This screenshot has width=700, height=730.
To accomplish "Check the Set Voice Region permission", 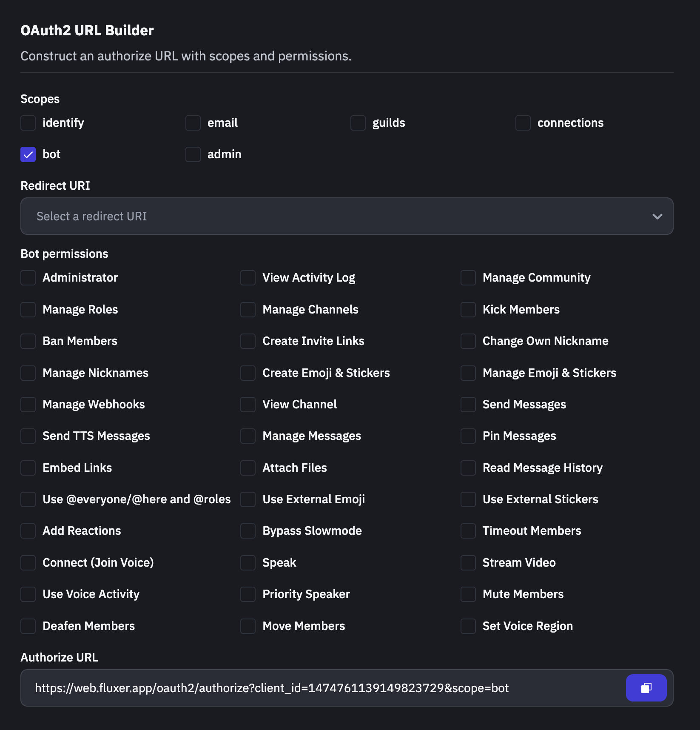I will [x=468, y=626].
